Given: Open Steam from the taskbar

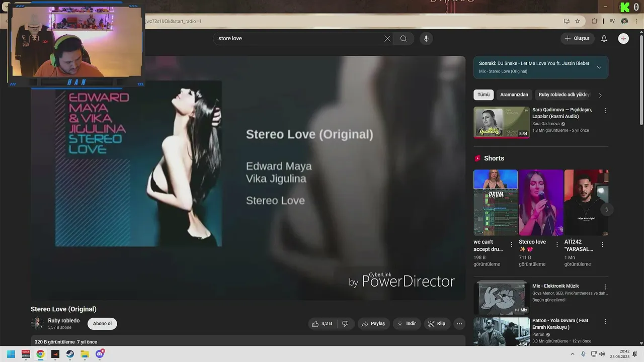Looking at the screenshot, I should [x=70, y=354].
